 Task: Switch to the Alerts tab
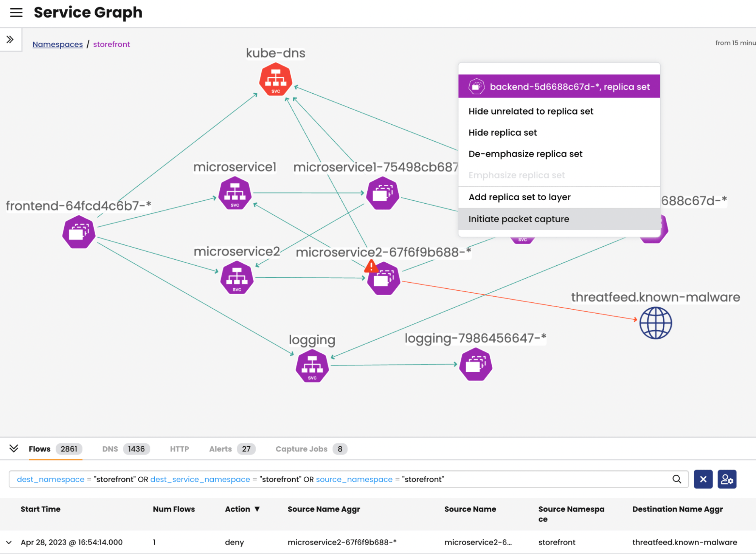[x=232, y=449]
